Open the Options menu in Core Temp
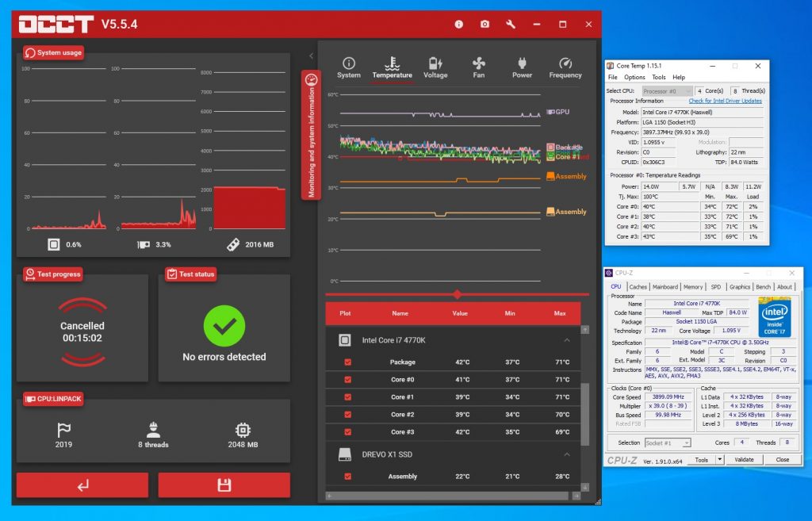Viewport: 812px width, 521px height. 634,77
